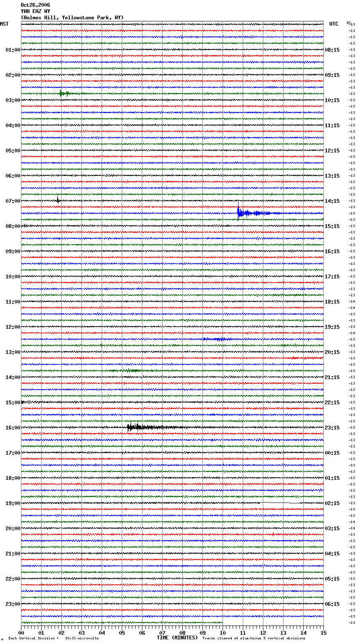
Task: Select the 04:00 MST row label
Action: click(x=13, y=126)
